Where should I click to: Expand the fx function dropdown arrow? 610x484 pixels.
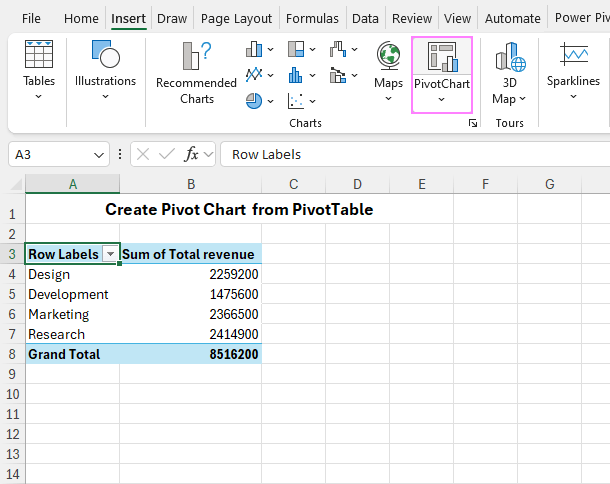[x=209, y=154]
